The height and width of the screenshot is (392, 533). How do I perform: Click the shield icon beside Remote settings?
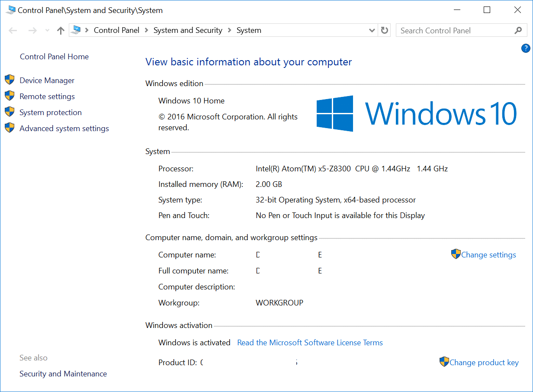point(10,96)
